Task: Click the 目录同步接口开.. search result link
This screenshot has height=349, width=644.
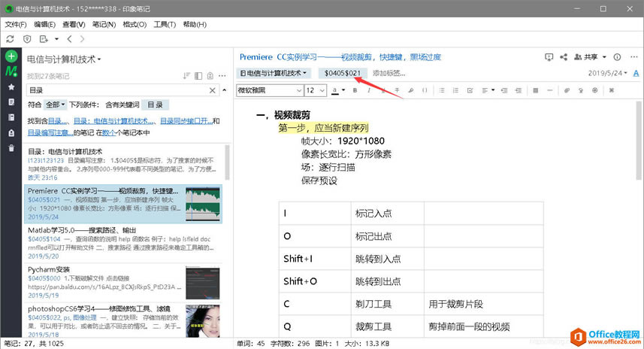Action: pos(185,120)
